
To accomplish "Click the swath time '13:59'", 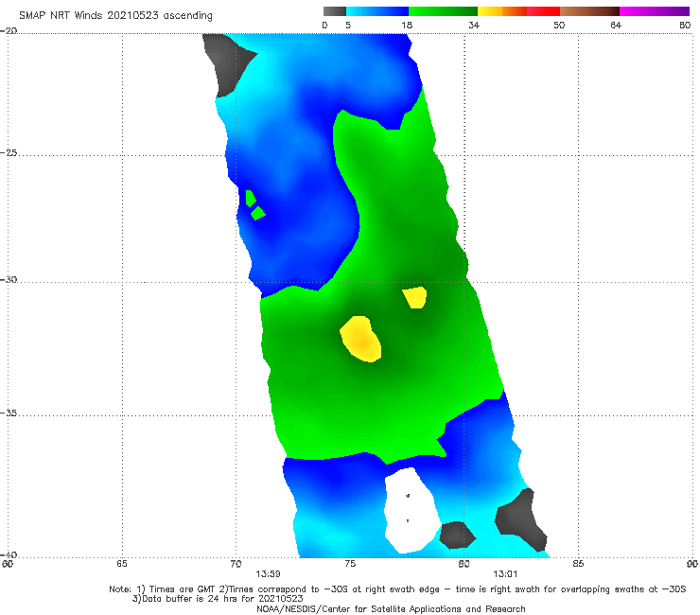I will coord(268,574).
